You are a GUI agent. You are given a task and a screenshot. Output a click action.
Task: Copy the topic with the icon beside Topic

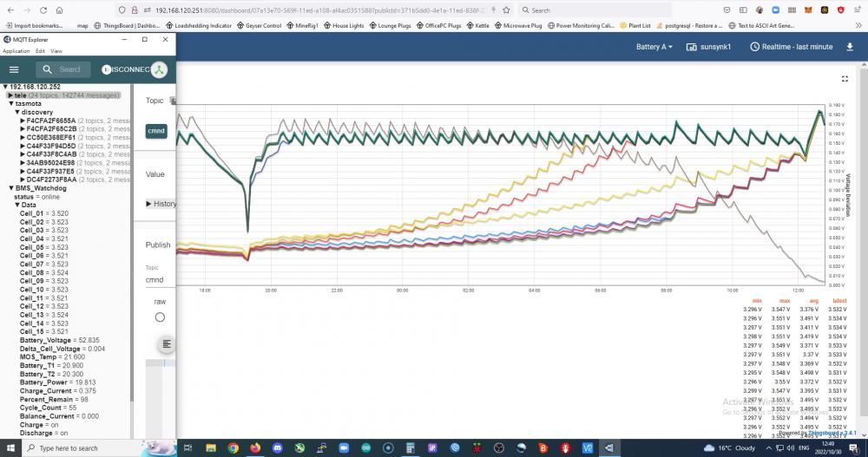[173, 101]
